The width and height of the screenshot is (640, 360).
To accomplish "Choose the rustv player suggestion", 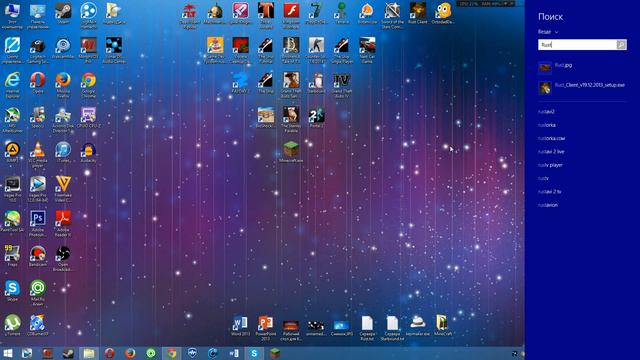I will [550, 165].
